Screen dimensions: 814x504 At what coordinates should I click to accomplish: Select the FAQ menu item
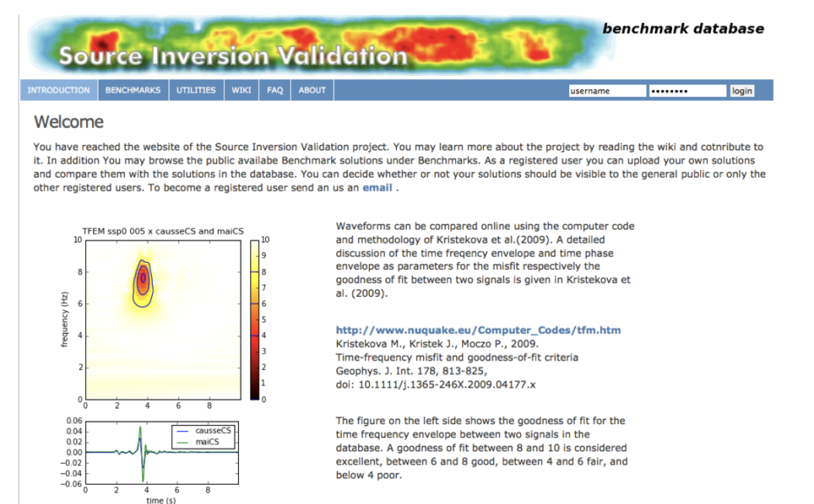tap(275, 90)
